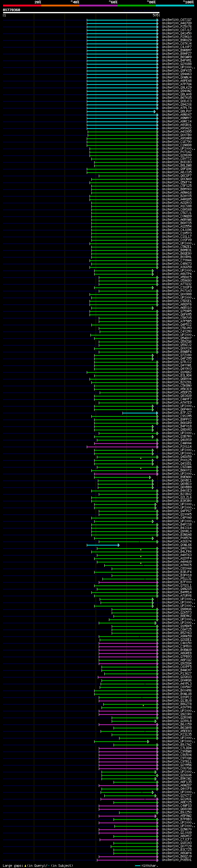Open the UniRef100_C1E790 hit

point(176,142)
